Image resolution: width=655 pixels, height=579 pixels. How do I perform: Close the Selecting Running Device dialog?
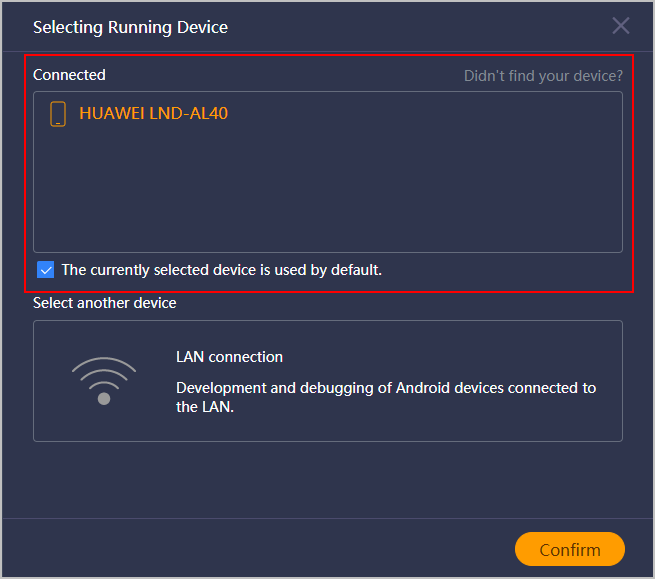[x=621, y=26]
